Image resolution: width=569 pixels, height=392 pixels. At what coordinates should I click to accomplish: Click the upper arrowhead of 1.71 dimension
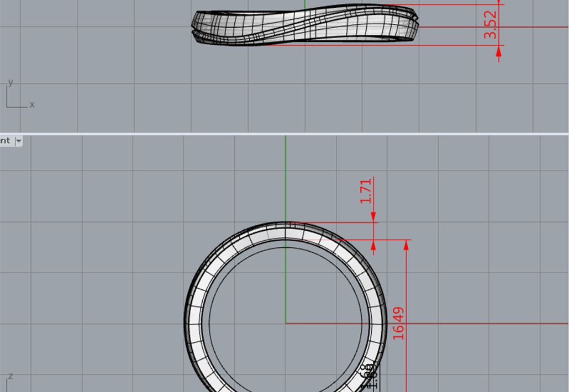coord(373,217)
